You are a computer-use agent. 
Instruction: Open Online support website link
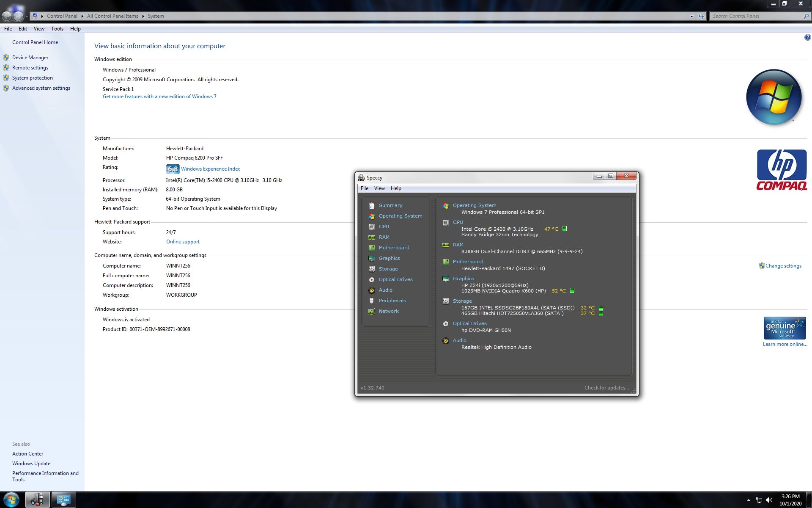(183, 242)
